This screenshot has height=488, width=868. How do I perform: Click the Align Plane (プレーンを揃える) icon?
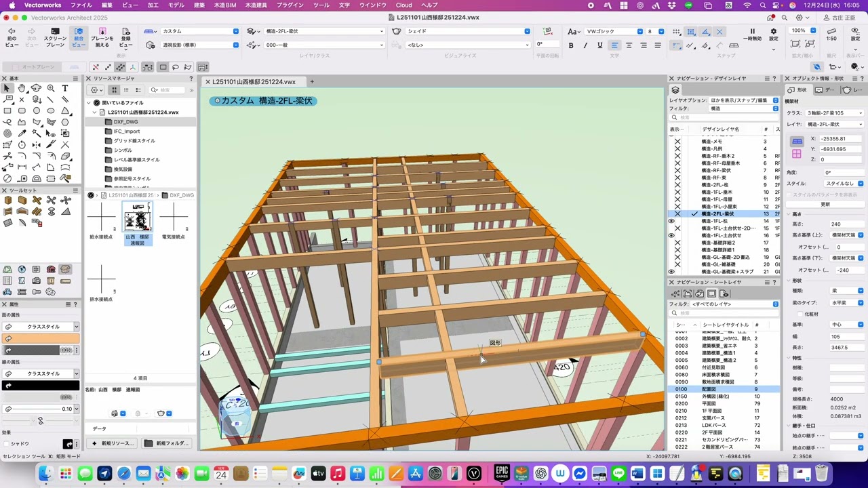[102, 31]
